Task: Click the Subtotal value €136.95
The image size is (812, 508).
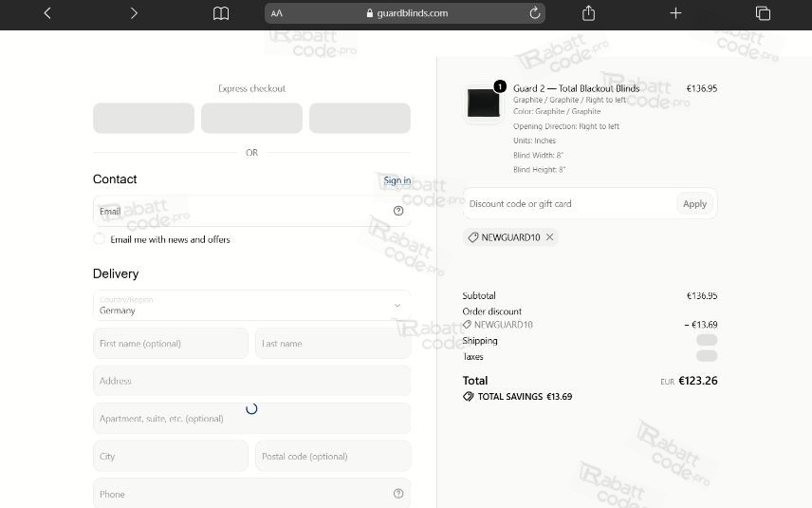Action: pyautogui.click(x=702, y=295)
